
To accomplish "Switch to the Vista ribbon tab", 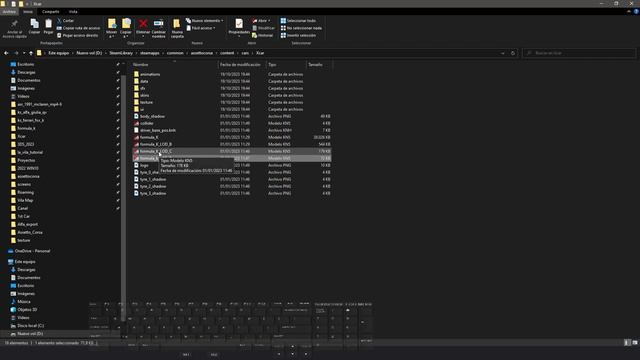I will (73, 12).
